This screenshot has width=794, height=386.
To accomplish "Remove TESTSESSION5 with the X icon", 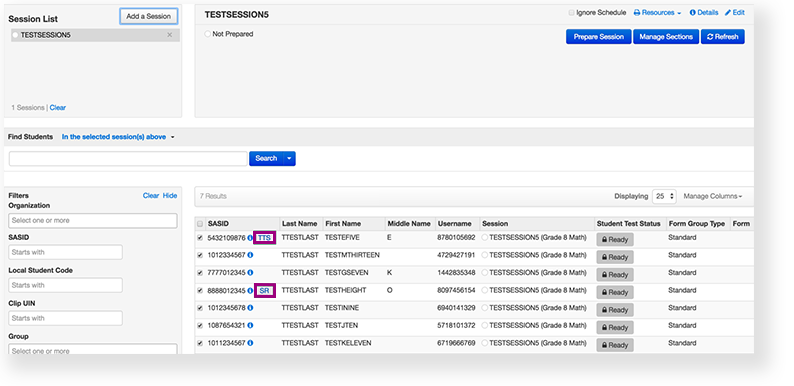I will (170, 35).
